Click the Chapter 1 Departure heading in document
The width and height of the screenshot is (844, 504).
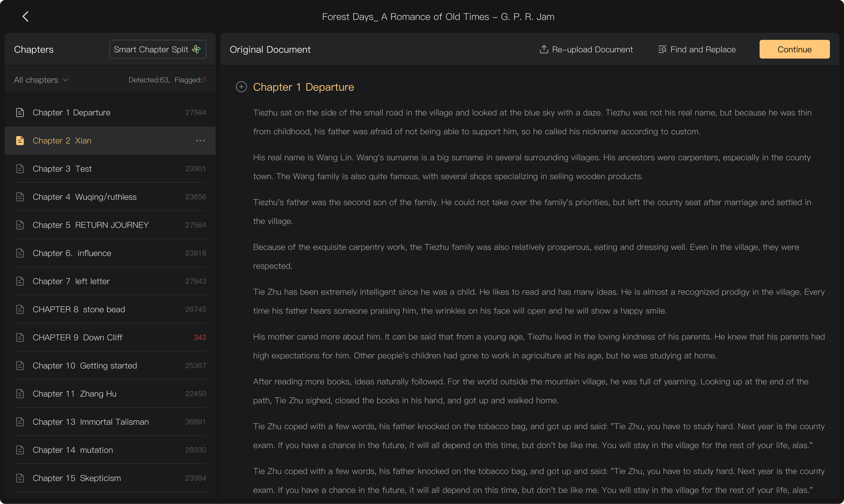click(x=303, y=87)
